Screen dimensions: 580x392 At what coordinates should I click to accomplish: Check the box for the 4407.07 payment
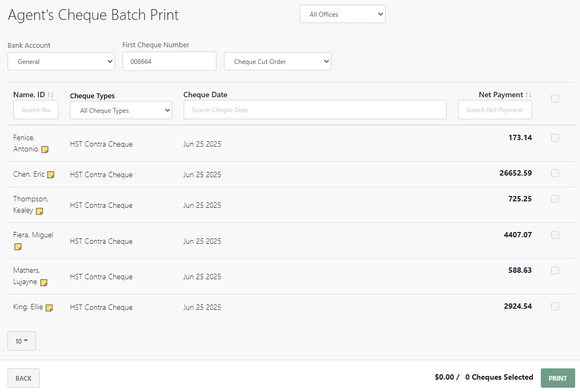click(x=555, y=235)
